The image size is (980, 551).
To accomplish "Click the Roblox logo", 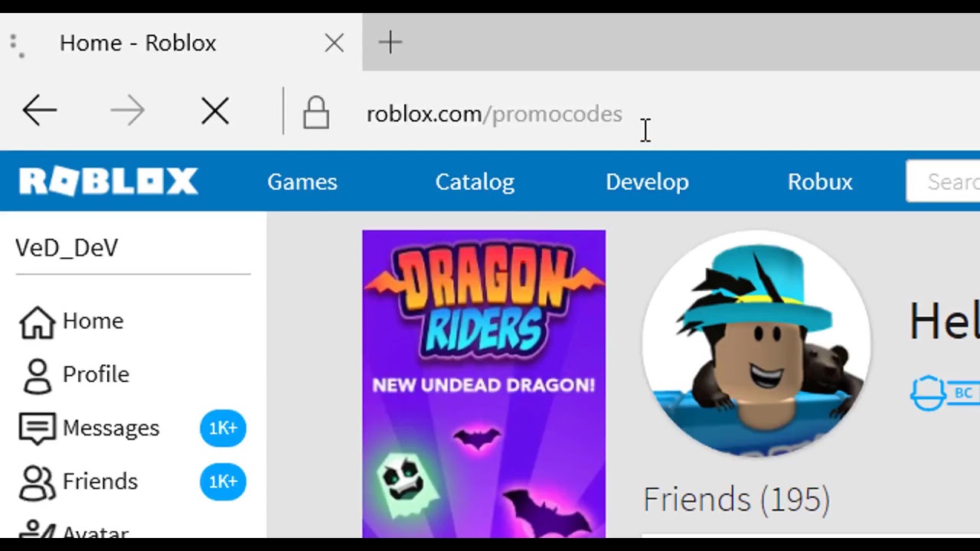I will (x=108, y=181).
